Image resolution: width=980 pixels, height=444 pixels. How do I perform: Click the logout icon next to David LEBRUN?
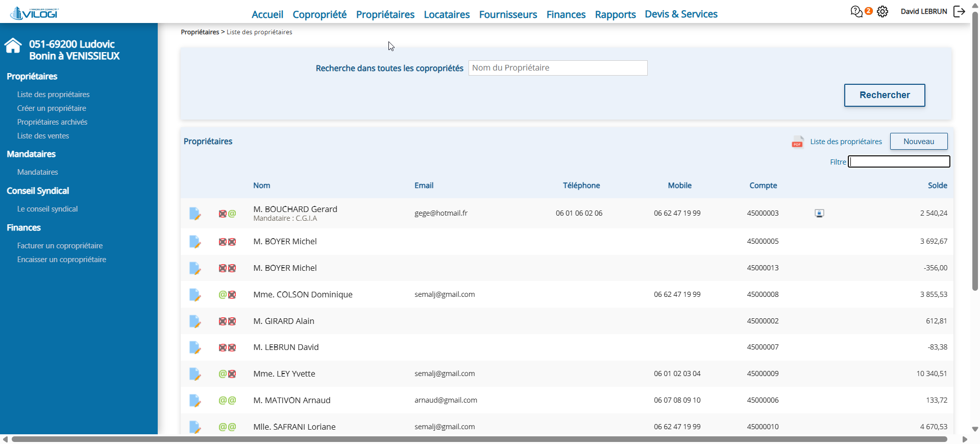pos(960,11)
